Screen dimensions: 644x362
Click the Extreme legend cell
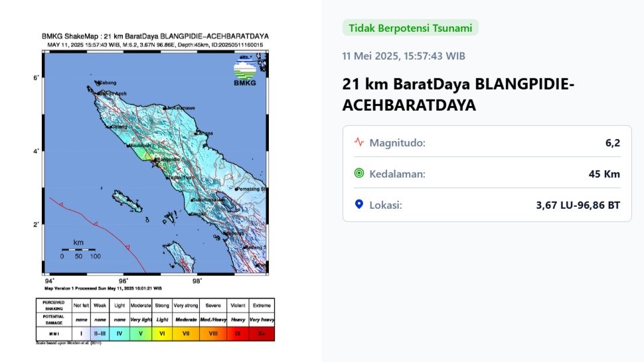[x=262, y=306]
